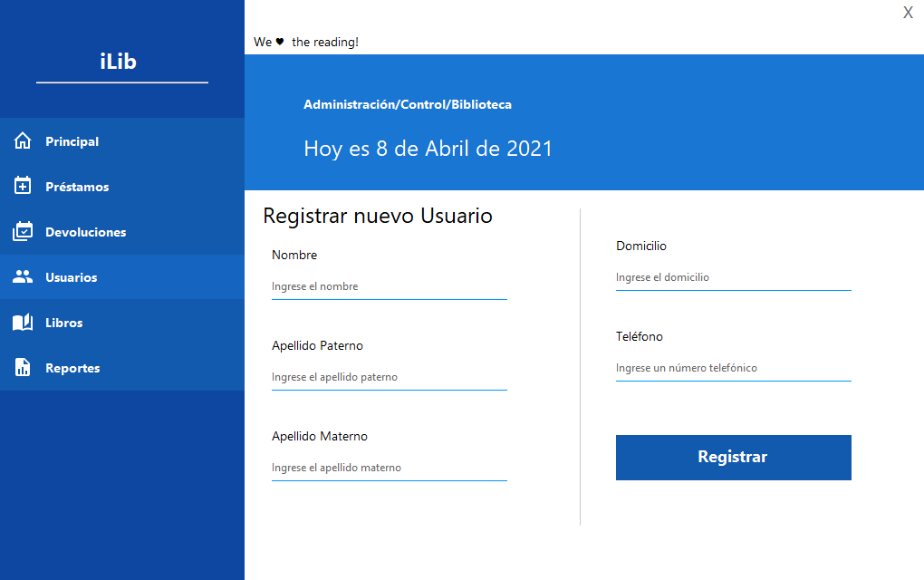Viewport: 924px width, 580px height.
Task: Click the open book icon for Libros
Action: tap(23, 322)
